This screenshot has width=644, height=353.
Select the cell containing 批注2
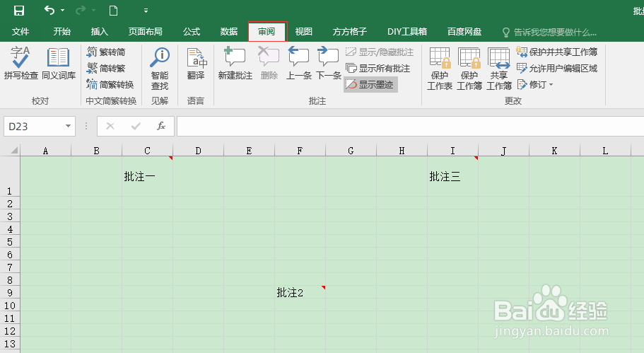pos(300,293)
